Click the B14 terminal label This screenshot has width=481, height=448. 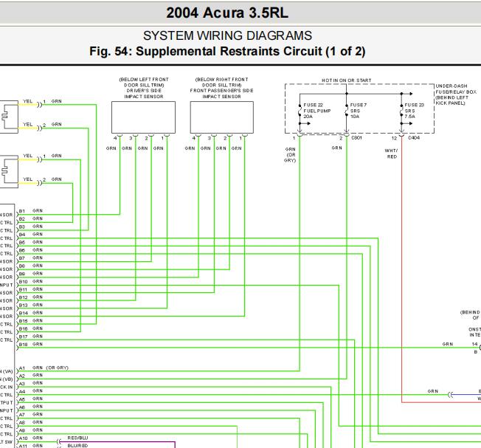click(23, 313)
